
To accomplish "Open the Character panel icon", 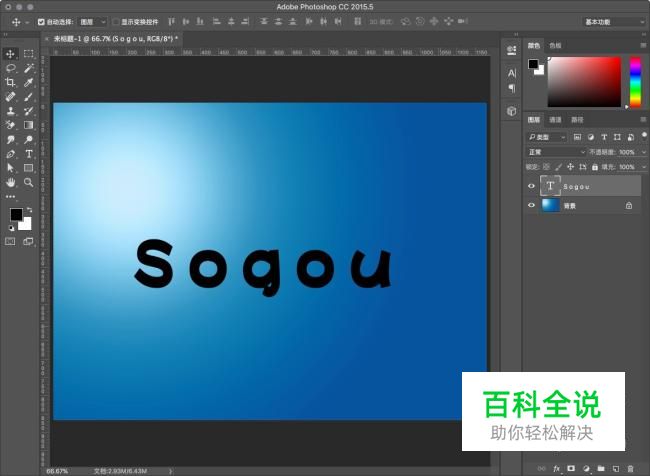I will coord(512,73).
